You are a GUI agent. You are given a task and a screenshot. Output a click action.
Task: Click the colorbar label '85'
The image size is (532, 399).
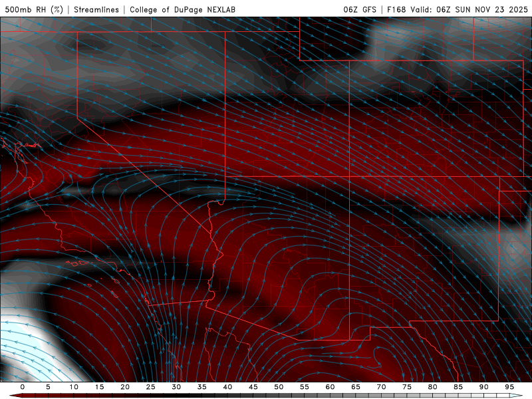[x=458, y=387]
